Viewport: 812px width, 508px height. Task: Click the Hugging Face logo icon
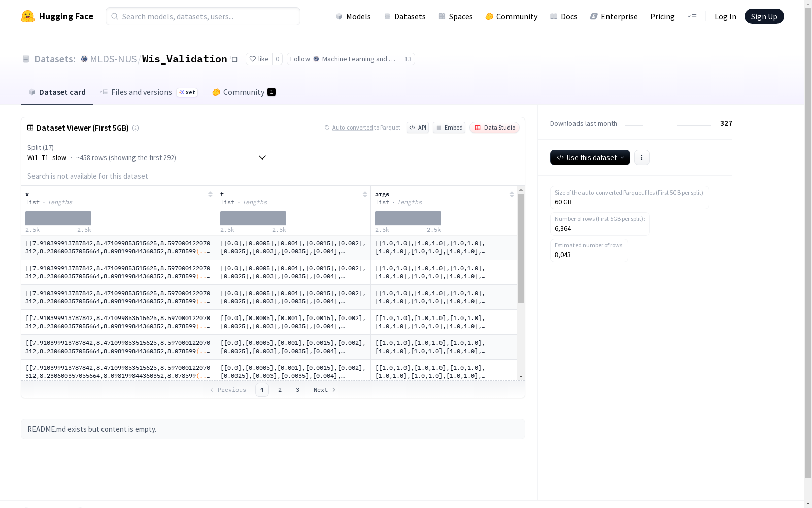click(28, 16)
